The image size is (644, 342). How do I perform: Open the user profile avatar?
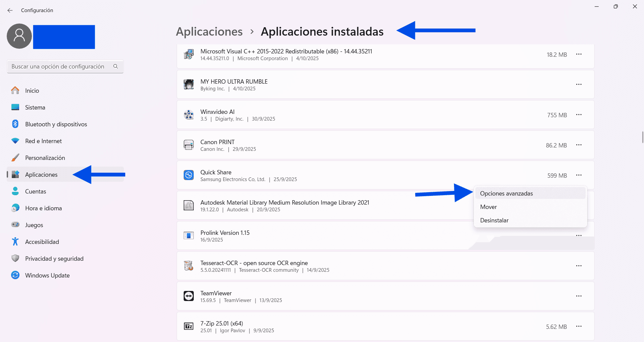coord(19,36)
